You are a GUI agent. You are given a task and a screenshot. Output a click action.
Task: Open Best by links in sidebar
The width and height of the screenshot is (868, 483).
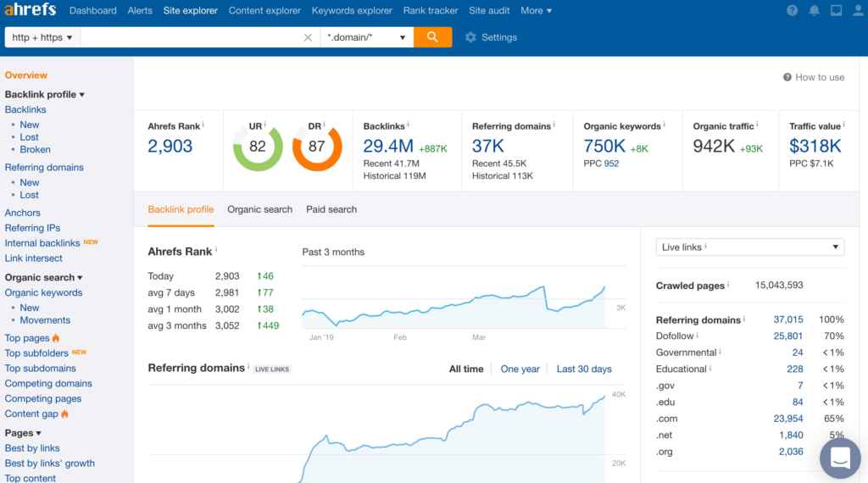pyautogui.click(x=32, y=448)
